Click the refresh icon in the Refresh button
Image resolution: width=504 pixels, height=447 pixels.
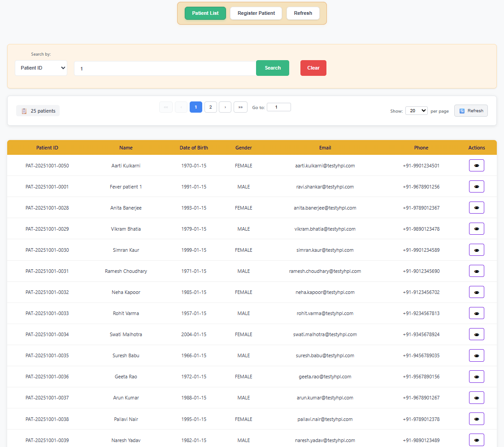(x=462, y=110)
